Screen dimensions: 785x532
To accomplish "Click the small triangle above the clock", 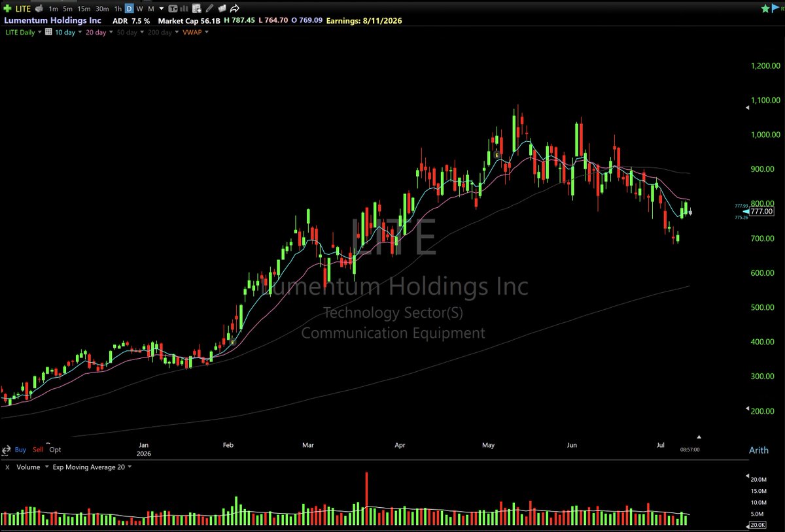I will coord(699,437).
